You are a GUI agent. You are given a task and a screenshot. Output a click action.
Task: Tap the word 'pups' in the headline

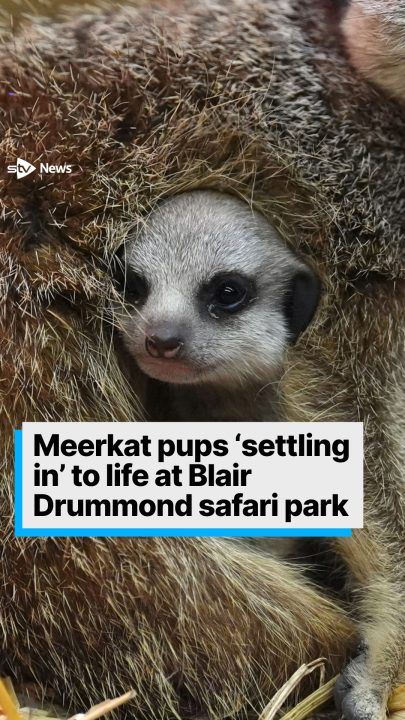[175, 449]
